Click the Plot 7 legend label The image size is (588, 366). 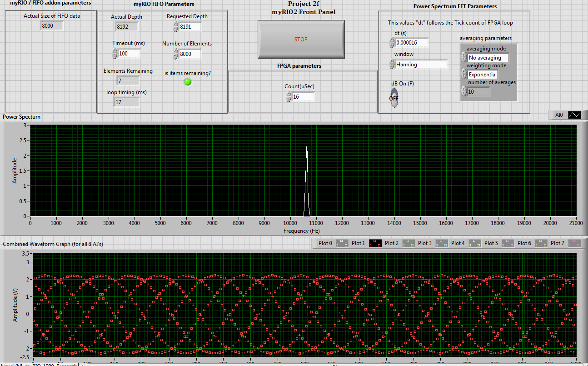[x=558, y=243]
